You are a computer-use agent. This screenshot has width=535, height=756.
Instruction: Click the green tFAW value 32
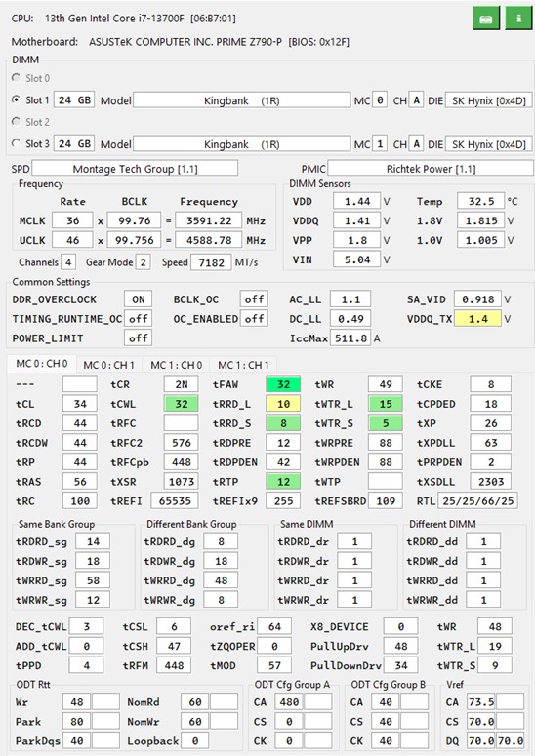click(x=284, y=384)
